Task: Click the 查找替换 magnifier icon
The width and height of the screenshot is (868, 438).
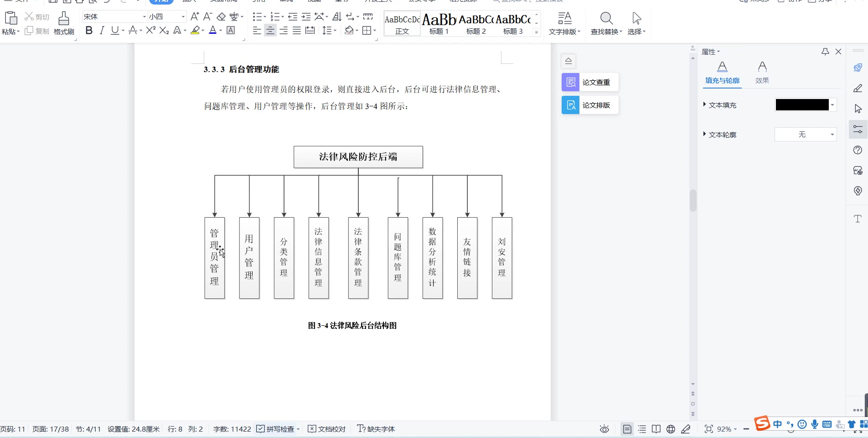Action: pos(606,19)
